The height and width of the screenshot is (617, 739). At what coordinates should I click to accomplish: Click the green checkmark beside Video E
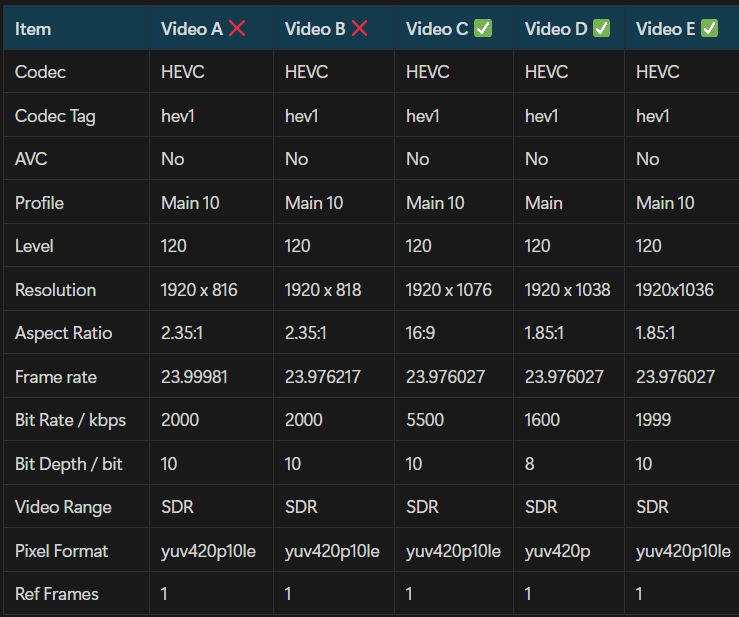coord(709,28)
